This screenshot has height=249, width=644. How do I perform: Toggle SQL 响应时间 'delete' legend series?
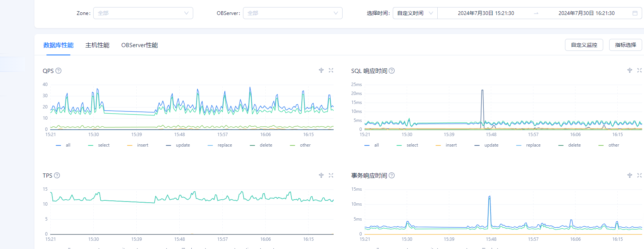tap(569, 145)
